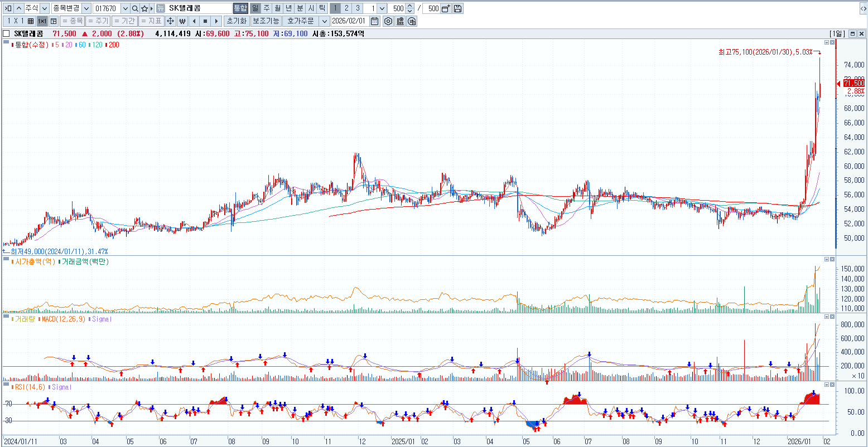Image resolution: width=868 pixels, height=447 pixels.
Task: Select period preset 3
Action: (358, 8)
